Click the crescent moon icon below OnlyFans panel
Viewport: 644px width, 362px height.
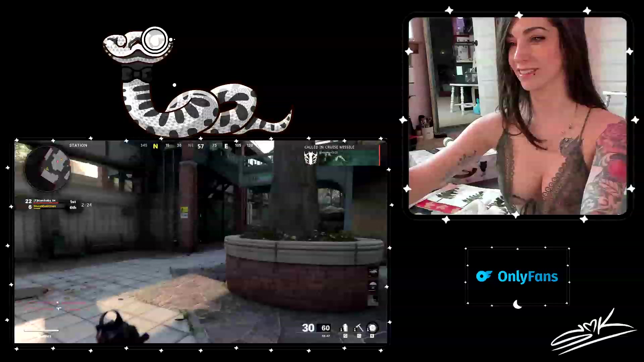(517, 304)
